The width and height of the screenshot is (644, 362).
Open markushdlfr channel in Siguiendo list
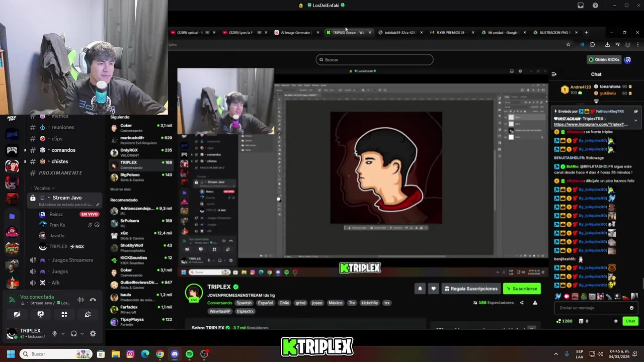click(x=141, y=140)
